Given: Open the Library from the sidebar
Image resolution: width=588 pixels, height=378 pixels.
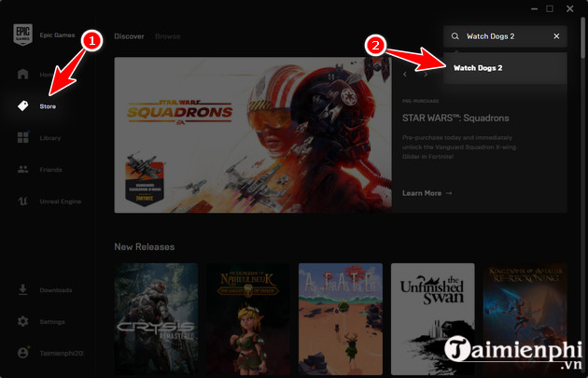Looking at the screenshot, I should tap(49, 138).
